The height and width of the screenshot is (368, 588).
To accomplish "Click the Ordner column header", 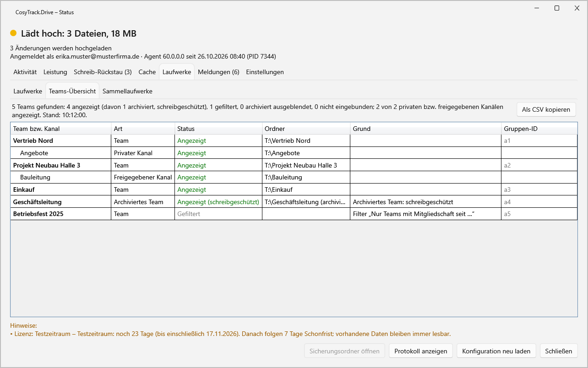I will click(306, 129).
